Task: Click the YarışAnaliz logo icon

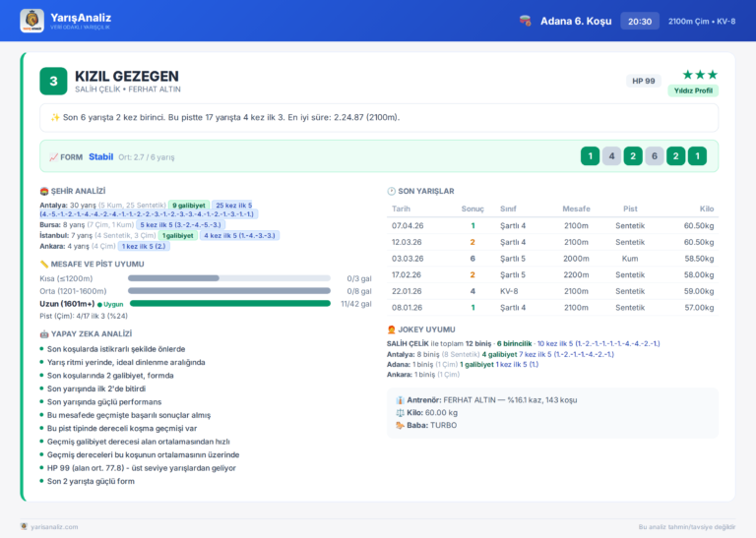Action: click(31, 21)
